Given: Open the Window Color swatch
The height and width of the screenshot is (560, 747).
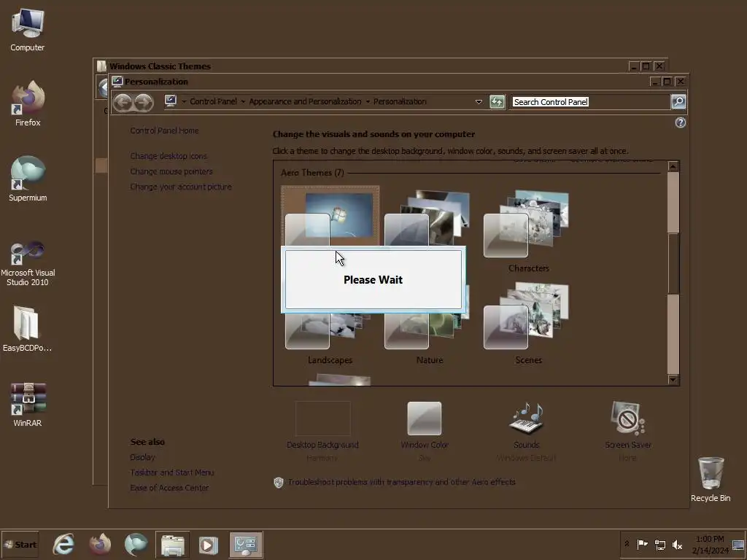Looking at the screenshot, I should click(x=425, y=418).
